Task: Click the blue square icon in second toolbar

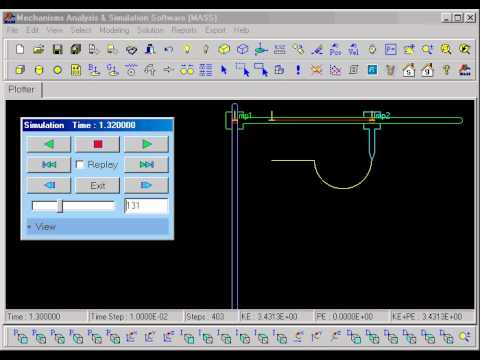Action: coord(372,70)
